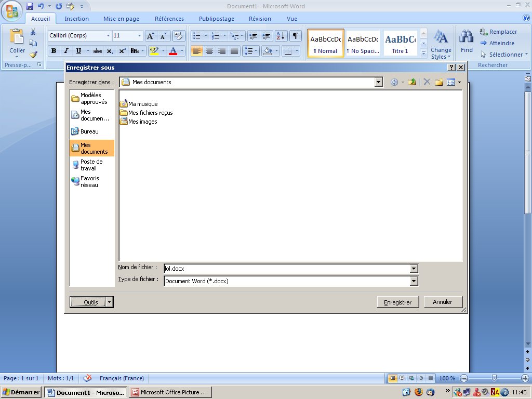
Task: Click the Clear Formatting icon
Action: (x=179, y=36)
